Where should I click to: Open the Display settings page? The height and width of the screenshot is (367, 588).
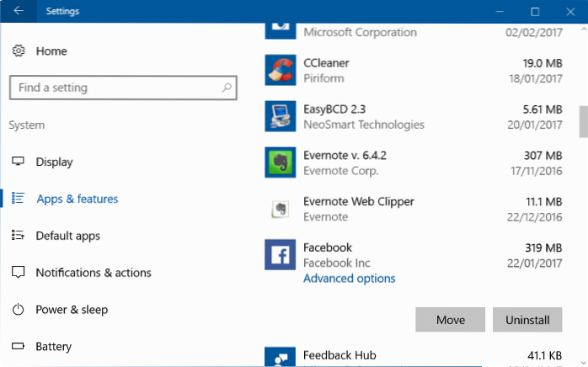(54, 162)
